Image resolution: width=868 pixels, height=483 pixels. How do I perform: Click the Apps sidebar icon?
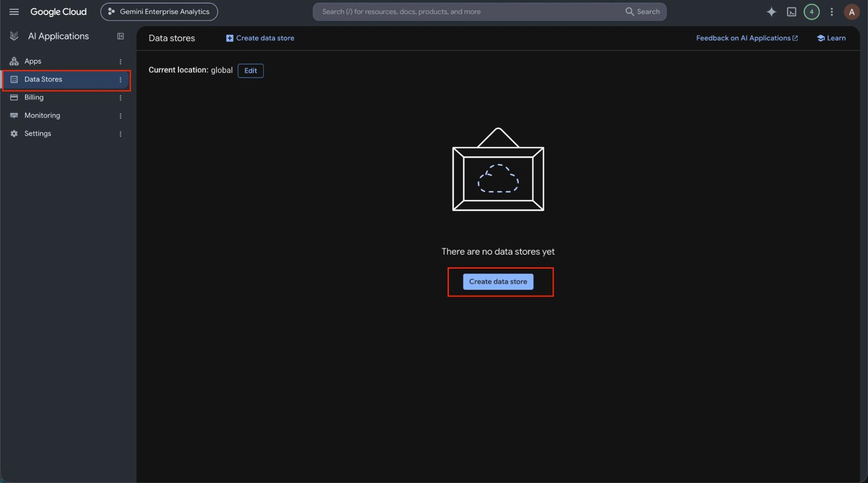(14, 61)
